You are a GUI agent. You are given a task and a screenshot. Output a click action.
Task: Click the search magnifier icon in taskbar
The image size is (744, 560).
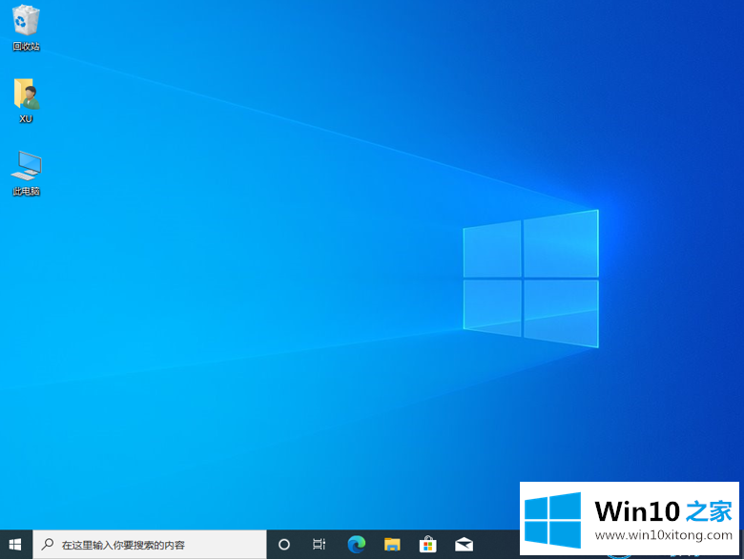48,544
